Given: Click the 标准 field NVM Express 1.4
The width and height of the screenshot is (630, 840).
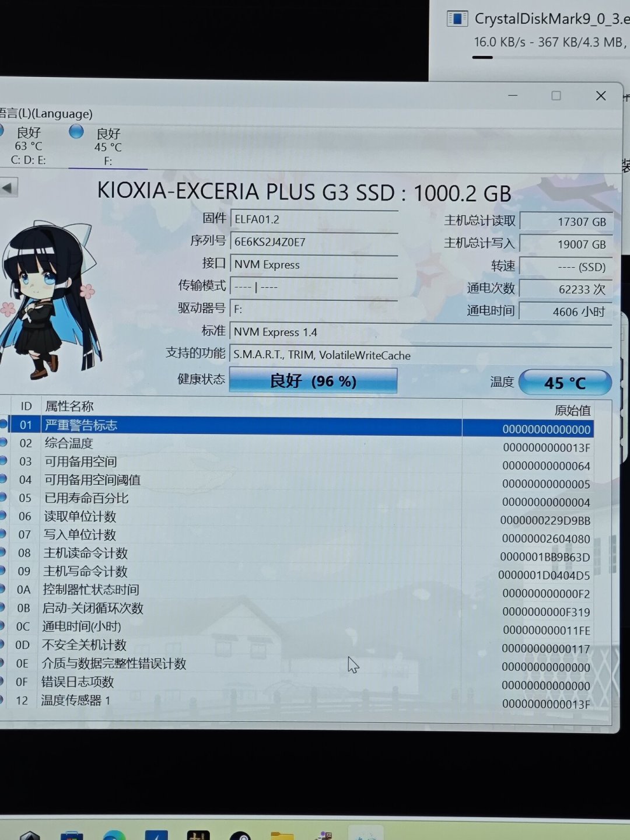Looking at the screenshot, I should pyautogui.click(x=421, y=332).
